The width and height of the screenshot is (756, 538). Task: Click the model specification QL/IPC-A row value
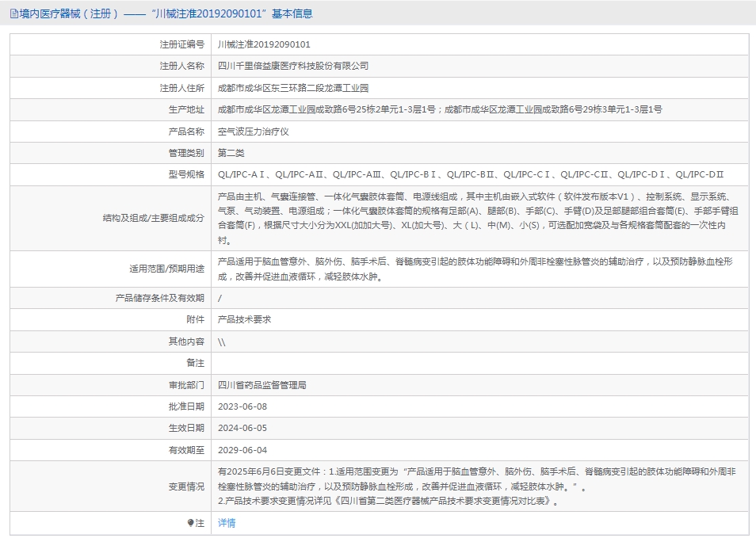[471, 174]
